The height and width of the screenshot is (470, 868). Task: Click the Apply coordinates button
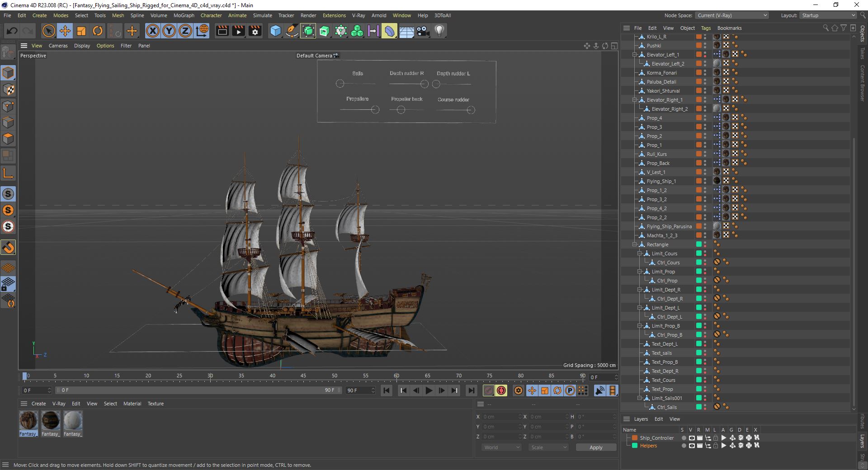point(596,447)
